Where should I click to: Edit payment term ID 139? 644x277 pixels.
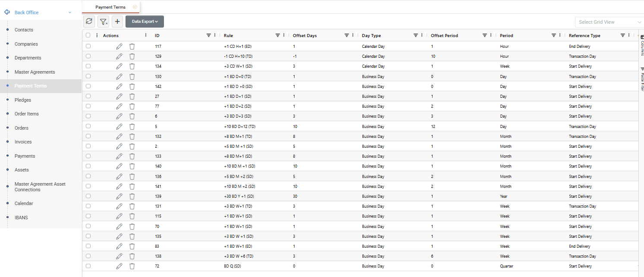[119, 196]
